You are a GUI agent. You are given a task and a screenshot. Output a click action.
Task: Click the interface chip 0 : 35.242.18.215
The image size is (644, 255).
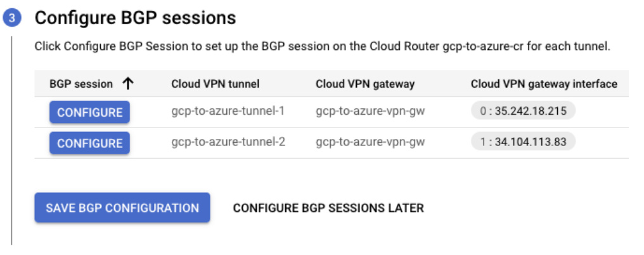point(523,112)
